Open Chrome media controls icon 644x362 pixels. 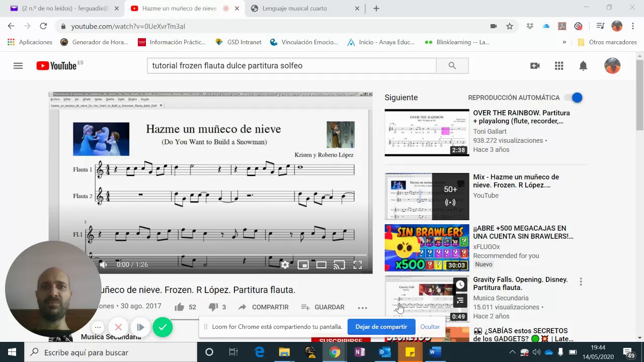[600, 26]
